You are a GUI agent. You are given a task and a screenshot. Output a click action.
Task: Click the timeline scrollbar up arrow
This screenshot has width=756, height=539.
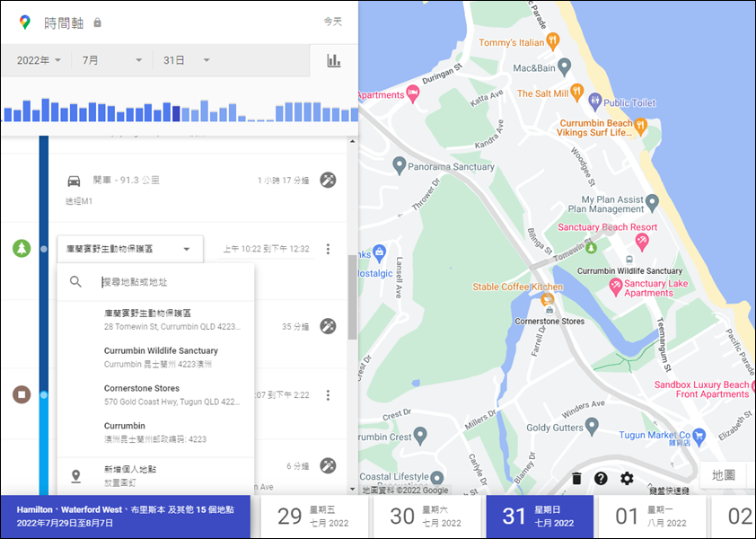coord(353,141)
